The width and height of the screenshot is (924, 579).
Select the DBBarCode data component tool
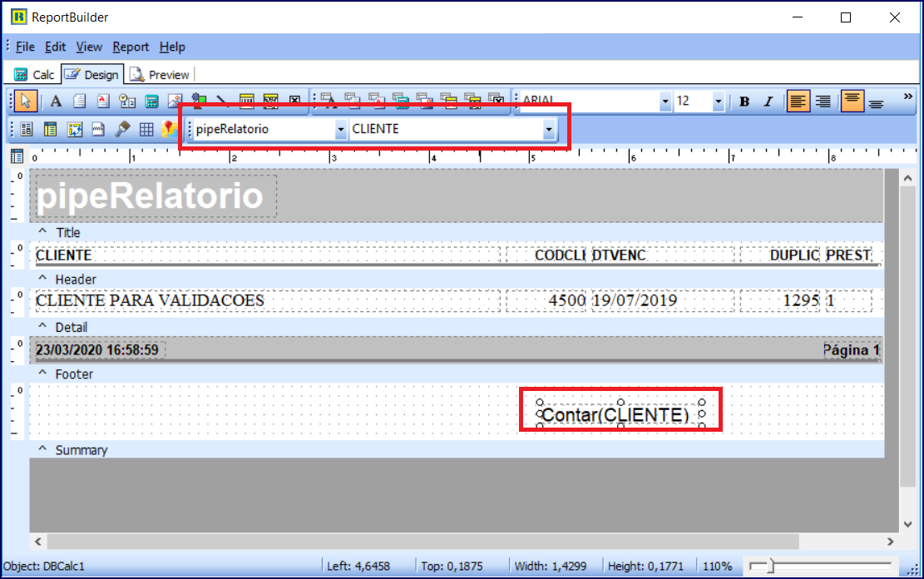point(448,101)
